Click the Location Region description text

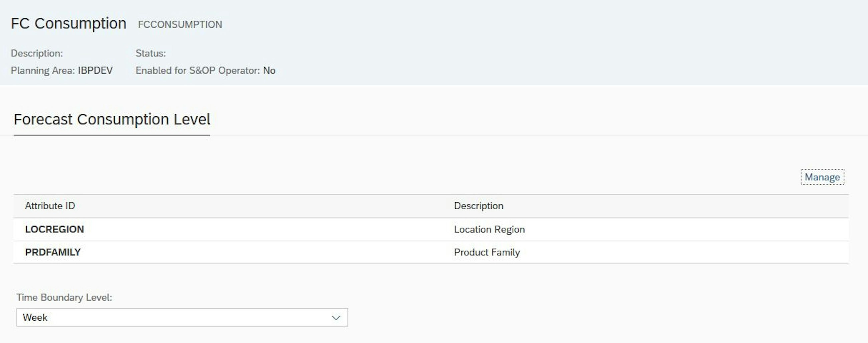[489, 229]
